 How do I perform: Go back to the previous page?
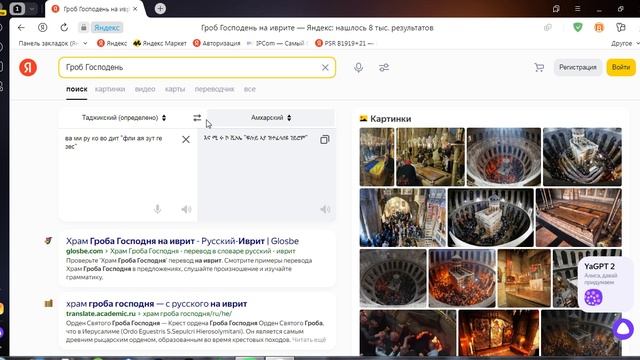coord(21,28)
